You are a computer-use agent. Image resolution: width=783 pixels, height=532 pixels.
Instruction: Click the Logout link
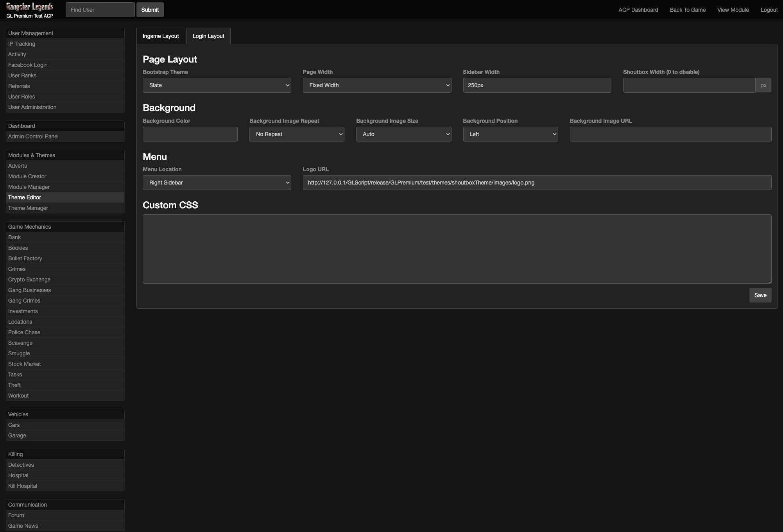click(769, 10)
